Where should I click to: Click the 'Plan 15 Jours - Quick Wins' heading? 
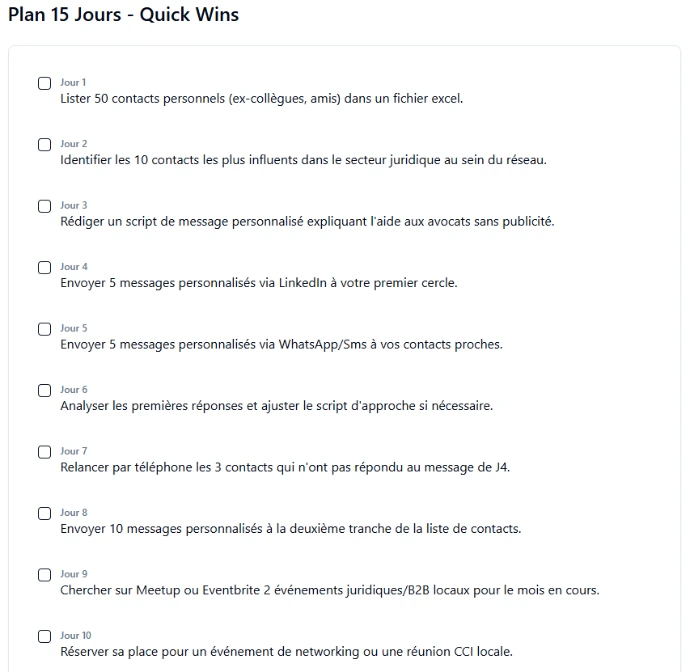(123, 16)
